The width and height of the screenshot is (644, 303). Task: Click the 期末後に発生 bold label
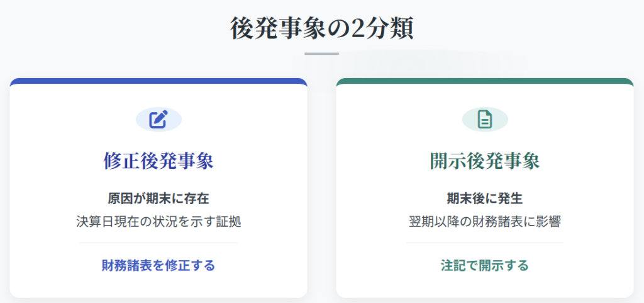coord(484,198)
